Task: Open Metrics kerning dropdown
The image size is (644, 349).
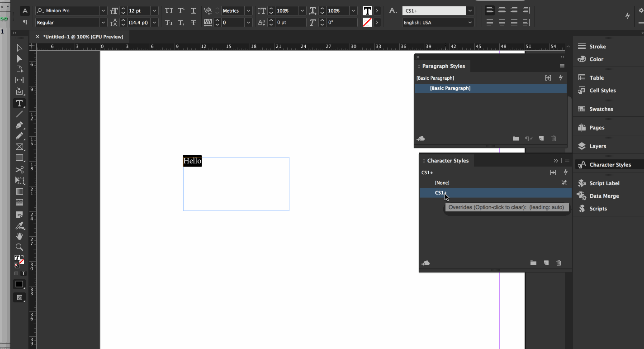Action: point(249,10)
